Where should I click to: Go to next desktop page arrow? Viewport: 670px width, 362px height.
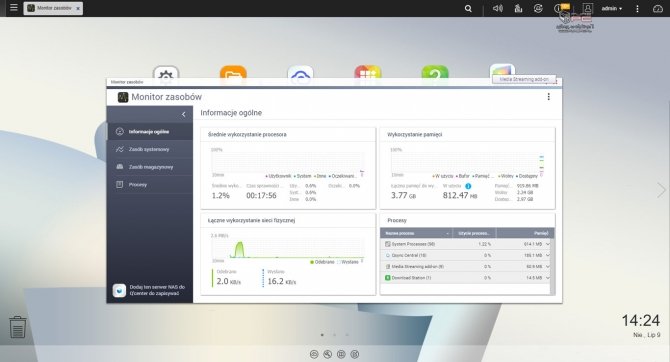[661, 190]
